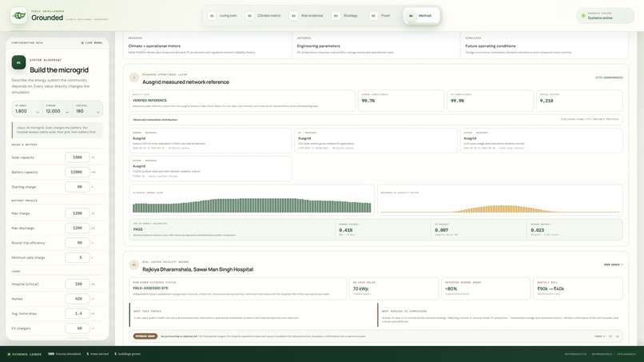This screenshot has width=644, height=362.
Task: Click the 99.9% PV completeness value
Action: (458, 101)
